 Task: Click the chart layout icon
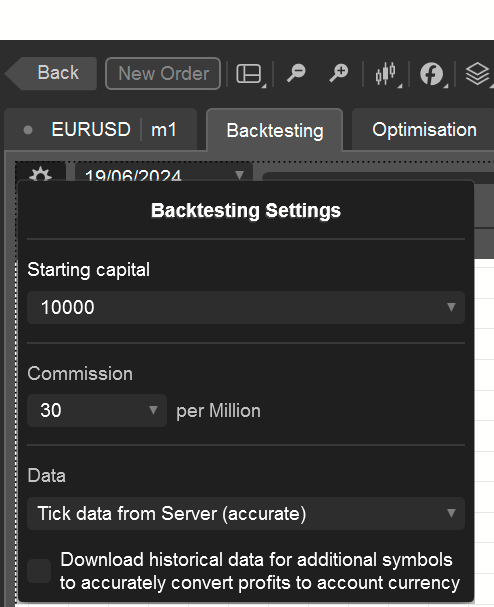[248, 74]
